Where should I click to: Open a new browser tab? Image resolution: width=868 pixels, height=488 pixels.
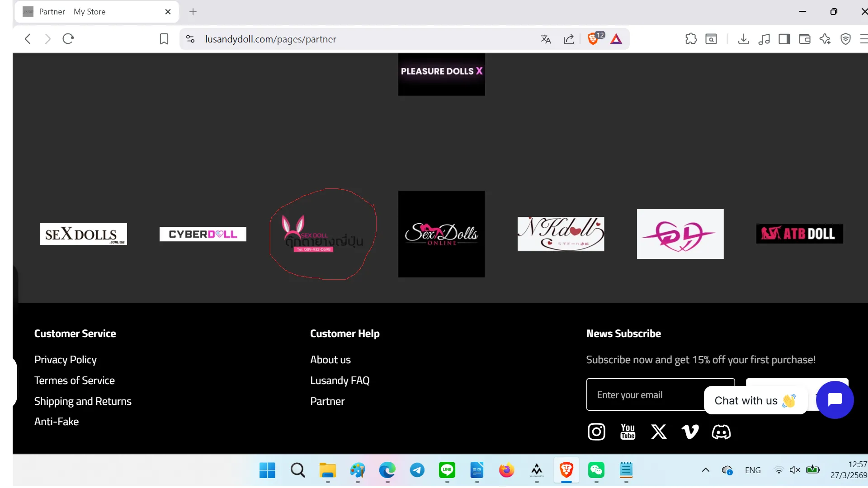tap(193, 12)
